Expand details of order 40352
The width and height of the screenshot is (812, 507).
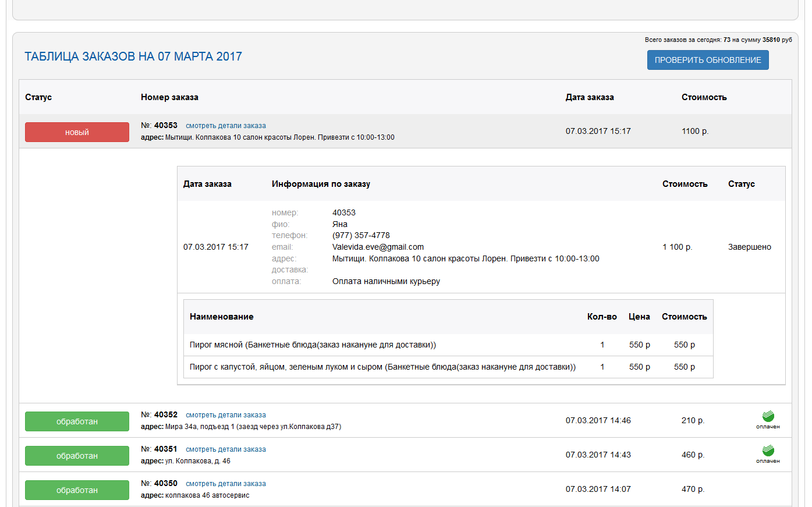click(225, 415)
